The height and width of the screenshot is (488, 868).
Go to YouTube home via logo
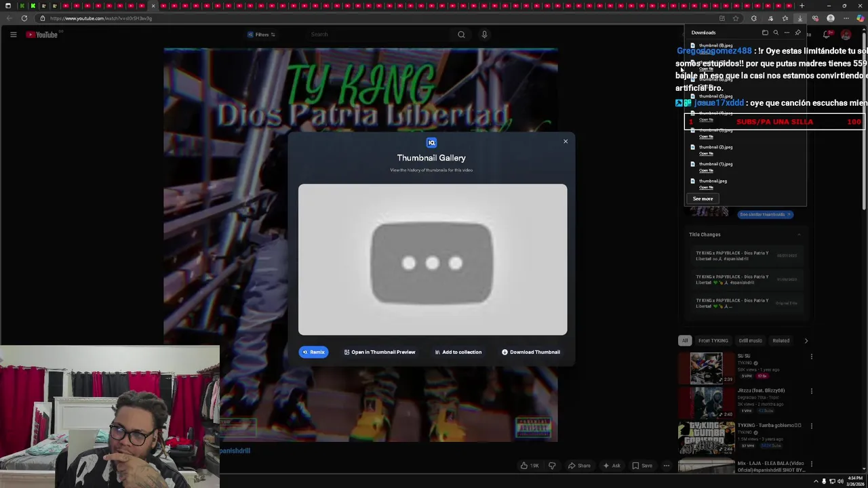tap(42, 35)
